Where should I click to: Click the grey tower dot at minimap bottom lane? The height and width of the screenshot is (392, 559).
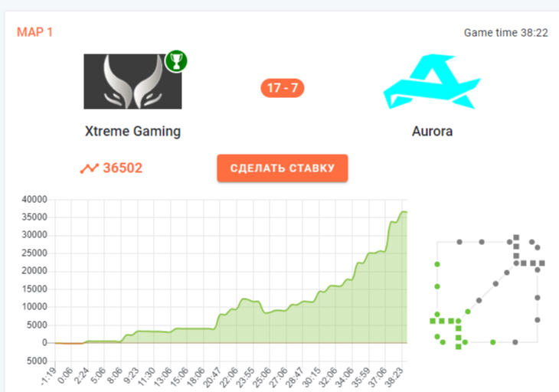tap(515, 342)
